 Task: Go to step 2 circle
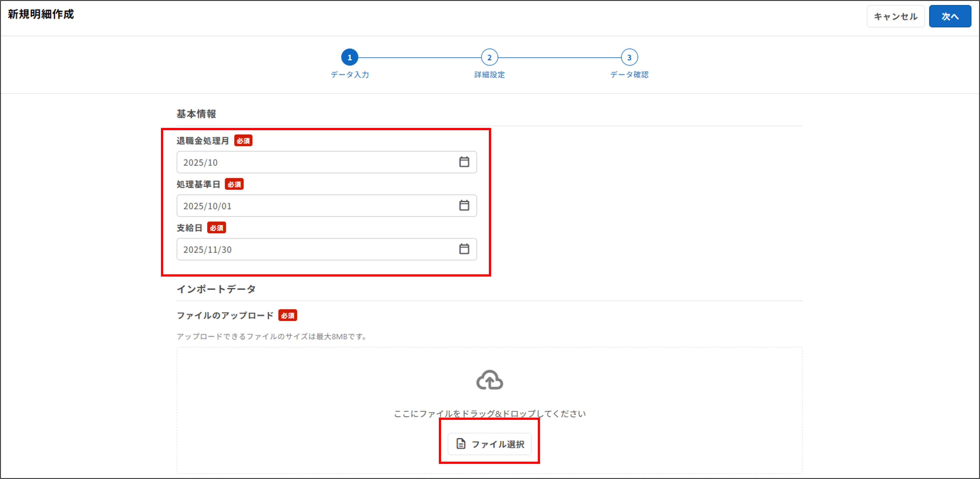pos(489,57)
